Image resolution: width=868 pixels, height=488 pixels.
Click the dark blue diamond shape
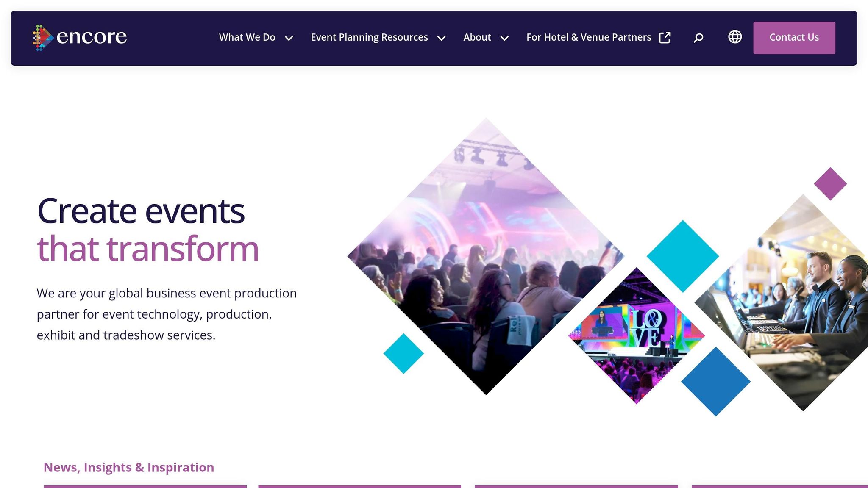pos(715,381)
